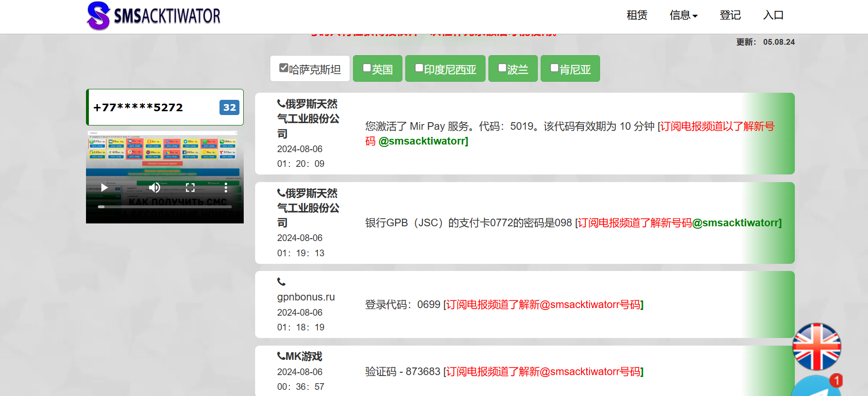Open the Telegram chat bubble icon
Image resolution: width=868 pixels, height=396 pixels.
(x=817, y=386)
